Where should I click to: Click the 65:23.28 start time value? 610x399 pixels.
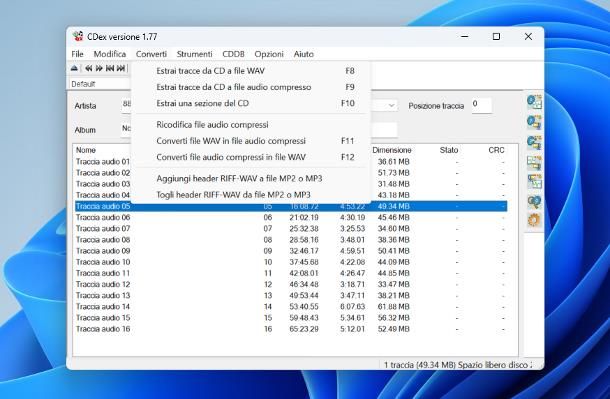304,329
